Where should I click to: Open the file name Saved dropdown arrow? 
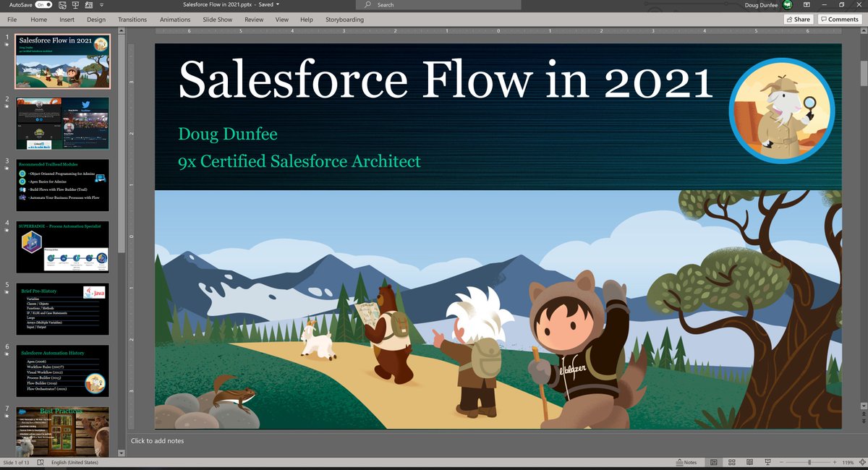click(278, 4)
